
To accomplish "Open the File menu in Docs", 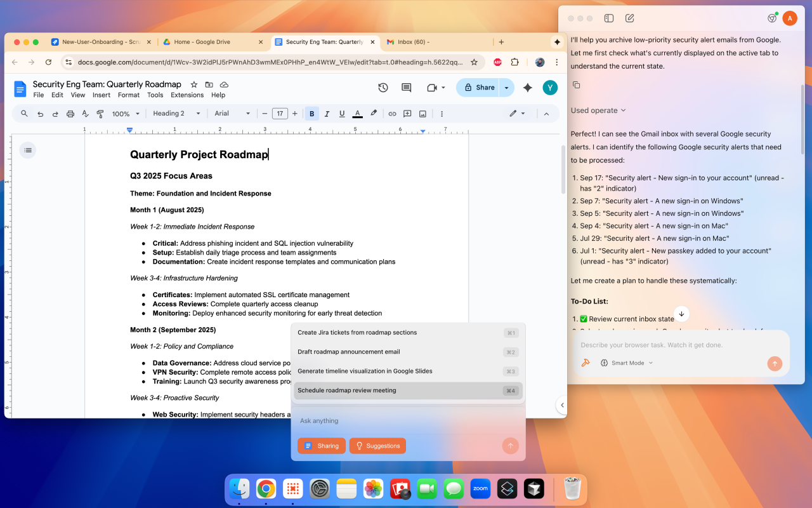I will pyautogui.click(x=39, y=95).
